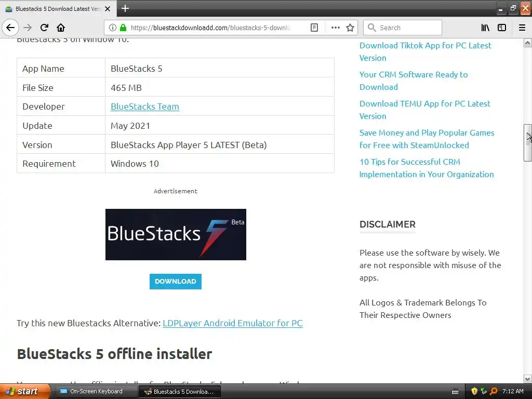Open page actions three-dot menu
This screenshot has height=399, width=532.
[x=335, y=28]
